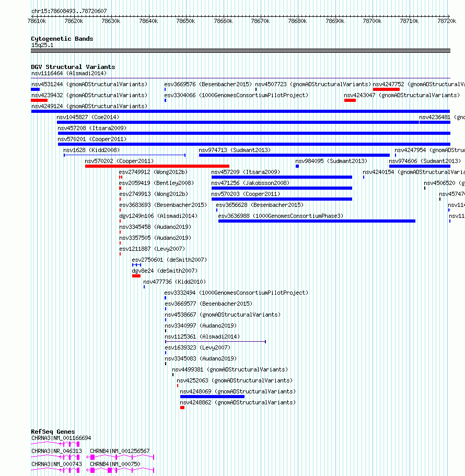Image resolution: width=465 pixels, height=476 pixels.
Task: Open the CHRNB4|NM_000750 transcript label
Action: tap(115, 464)
